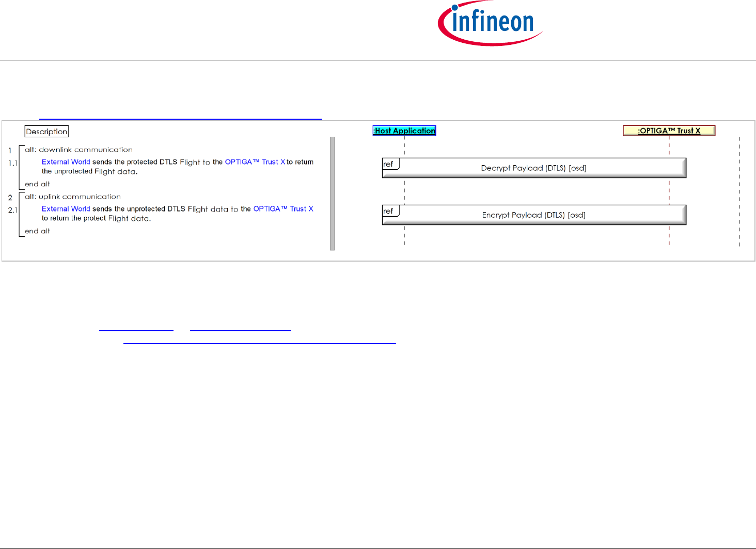This screenshot has width=756, height=549.
Task: Open OPTIGA™ Trust X link in step 2.1
Action: (283, 209)
